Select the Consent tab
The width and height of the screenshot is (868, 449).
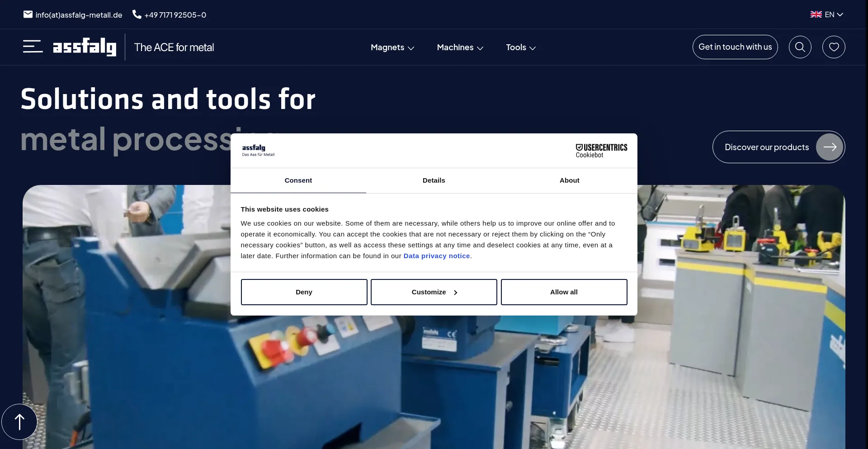(298, 180)
